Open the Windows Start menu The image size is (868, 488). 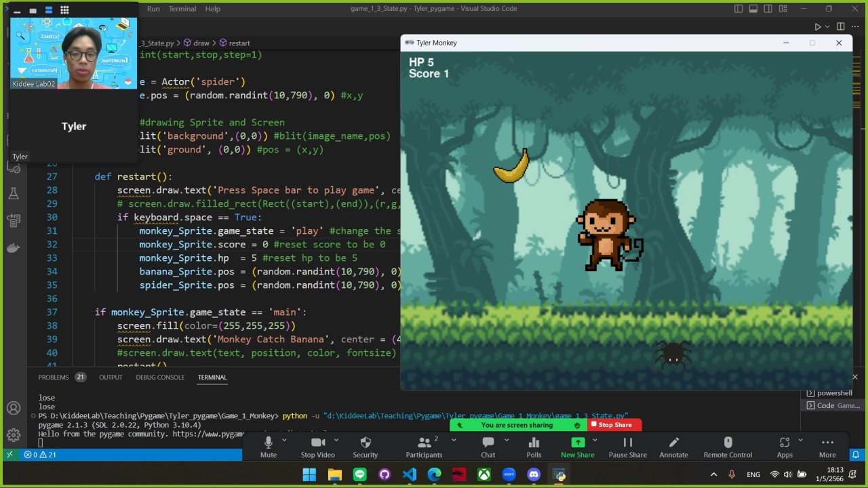click(309, 474)
